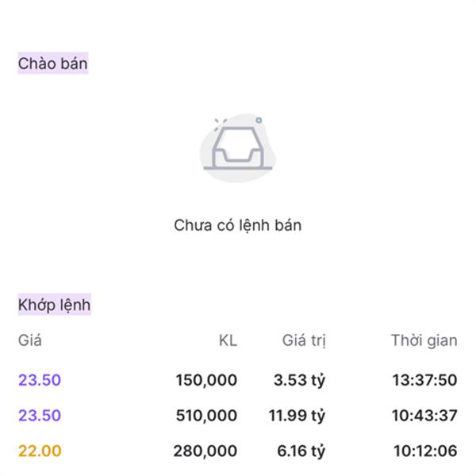
Task: Sort by the Giá column header
Action: point(30,341)
